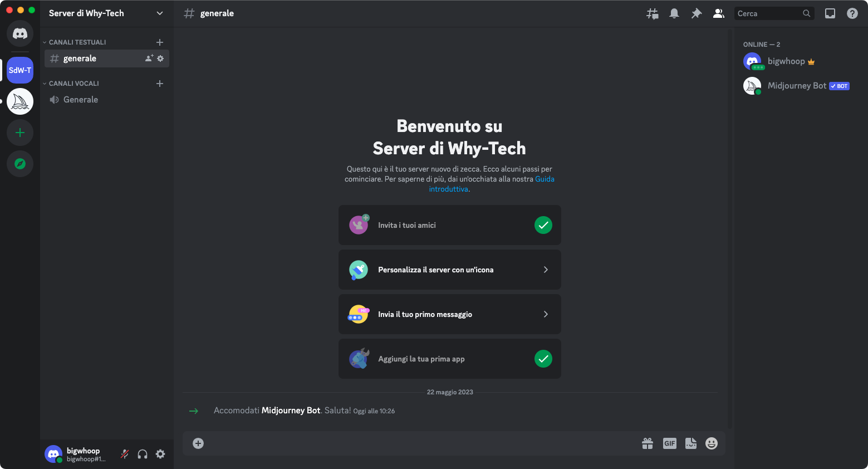Screen dimensions: 868x469
Task: Invite people to the generale channel
Action: 149,58
